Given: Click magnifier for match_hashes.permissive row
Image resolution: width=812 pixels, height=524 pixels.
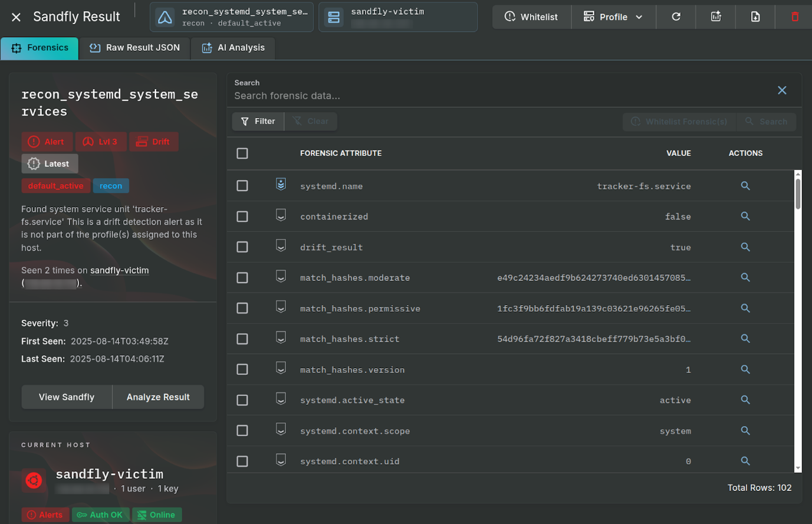Looking at the screenshot, I should click(745, 308).
